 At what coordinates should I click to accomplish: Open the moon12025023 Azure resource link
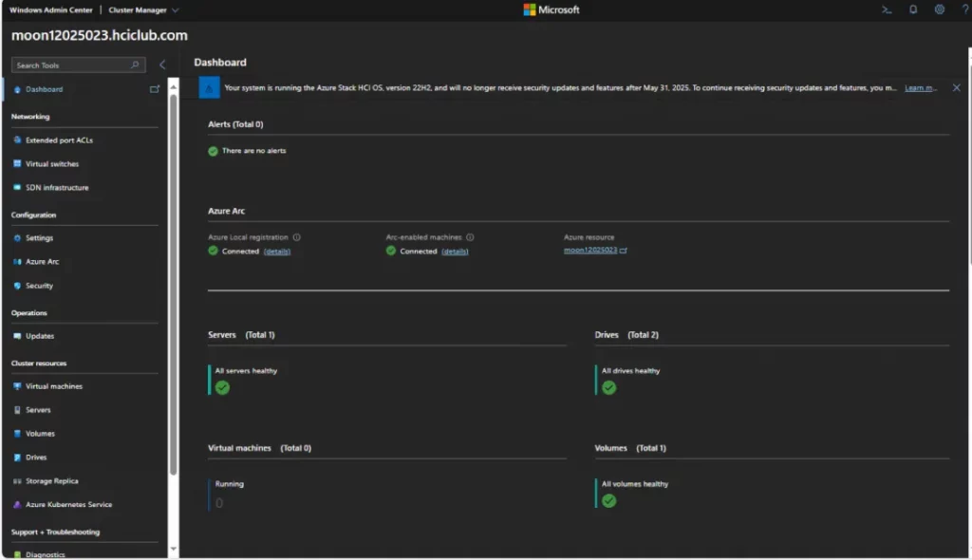(x=590, y=251)
